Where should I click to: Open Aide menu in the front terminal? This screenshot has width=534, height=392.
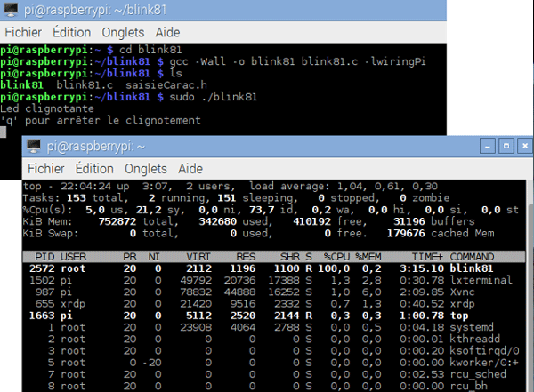[190, 168]
